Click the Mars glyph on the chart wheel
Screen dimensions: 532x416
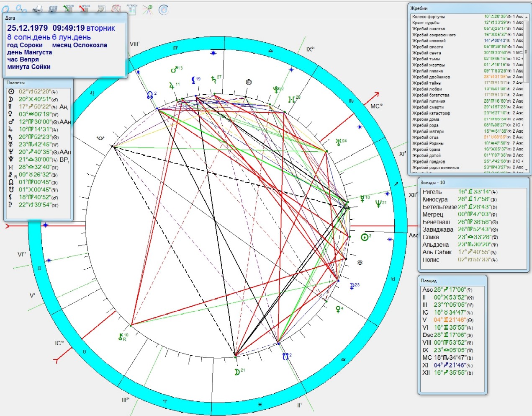(x=174, y=70)
